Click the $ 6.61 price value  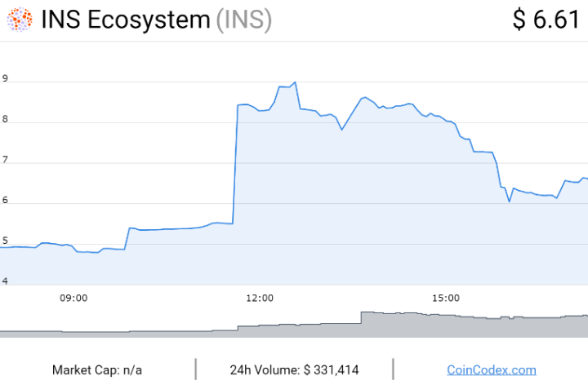[x=546, y=19]
